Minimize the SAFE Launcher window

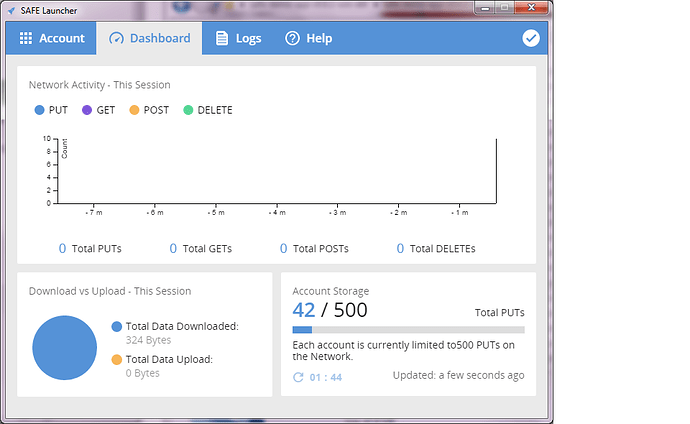click(485, 8)
